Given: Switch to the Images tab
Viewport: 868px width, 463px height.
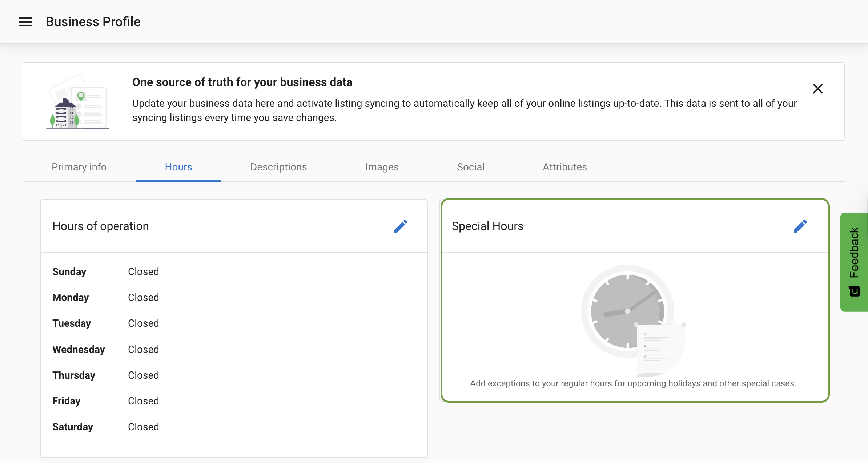Looking at the screenshot, I should coord(382,167).
